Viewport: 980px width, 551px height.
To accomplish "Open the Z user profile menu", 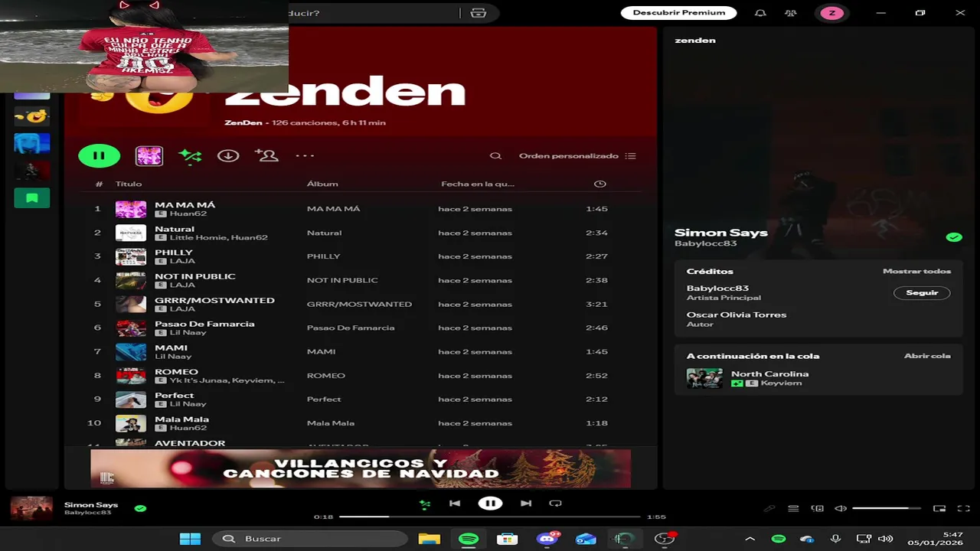I will click(831, 13).
